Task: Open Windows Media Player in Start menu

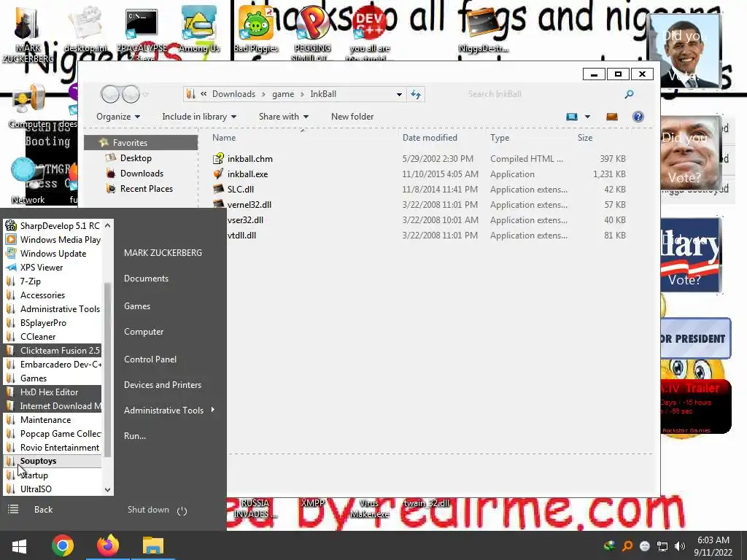Action: coord(53,239)
